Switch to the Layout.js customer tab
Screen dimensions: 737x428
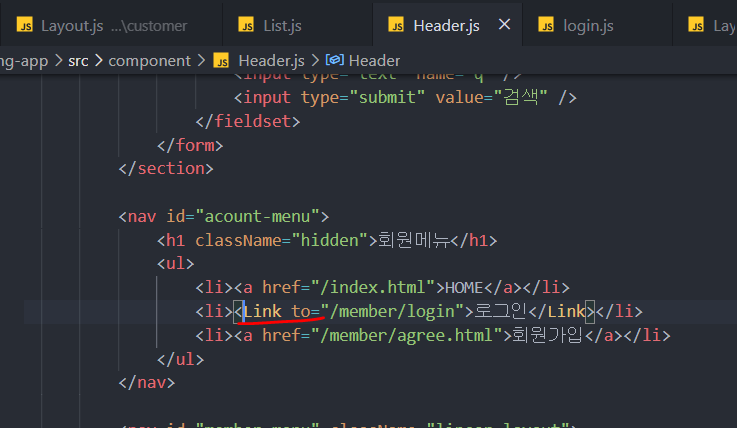[x=111, y=25]
